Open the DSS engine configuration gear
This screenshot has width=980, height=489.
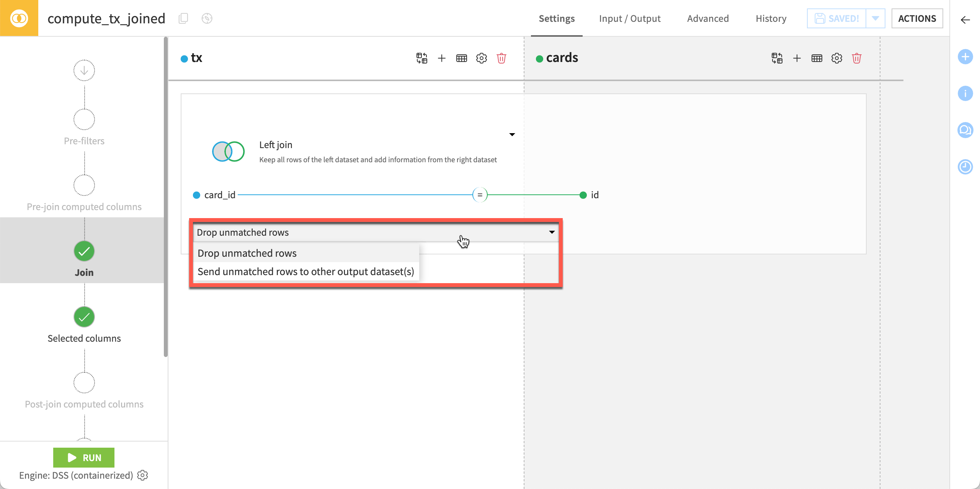click(142, 475)
